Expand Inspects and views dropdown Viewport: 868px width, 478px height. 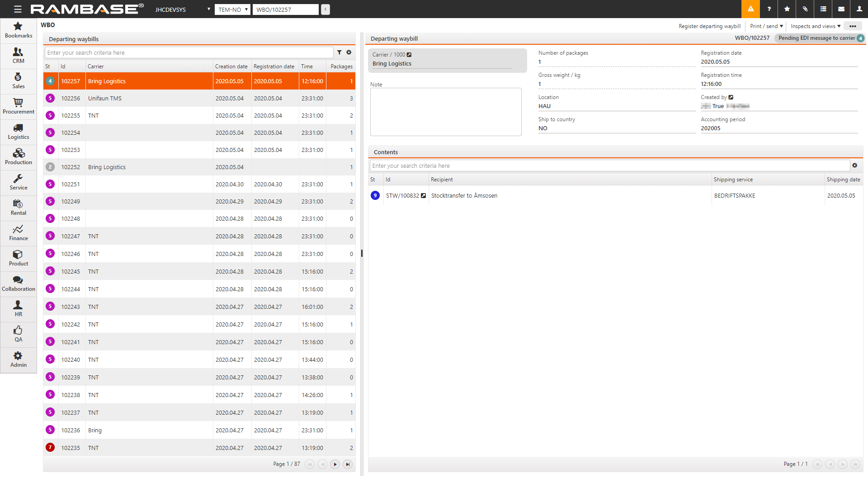tap(816, 26)
